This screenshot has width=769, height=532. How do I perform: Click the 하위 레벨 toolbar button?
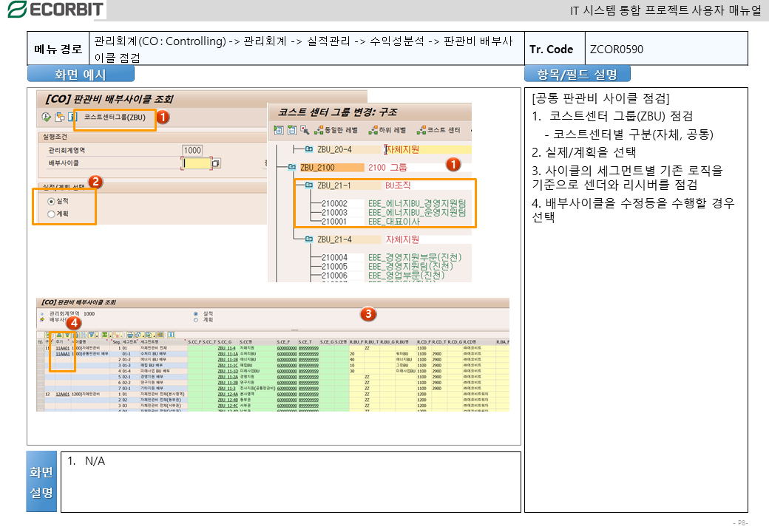tap(387, 130)
